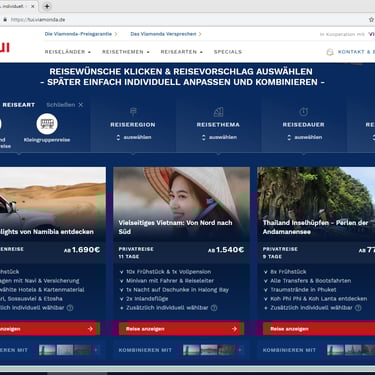
Task: Open the Specials menu item
Action: tap(228, 52)
